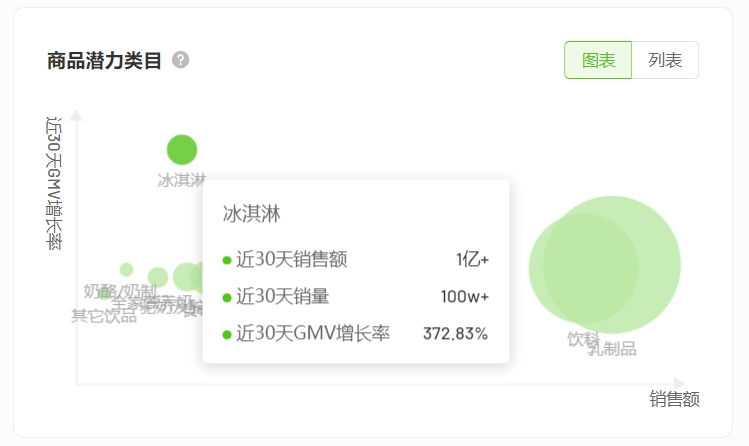The height and width of the screenshot is (446, 749).
Task: Click the 销售额 x-axis label
Action: [x=674, y=399]
